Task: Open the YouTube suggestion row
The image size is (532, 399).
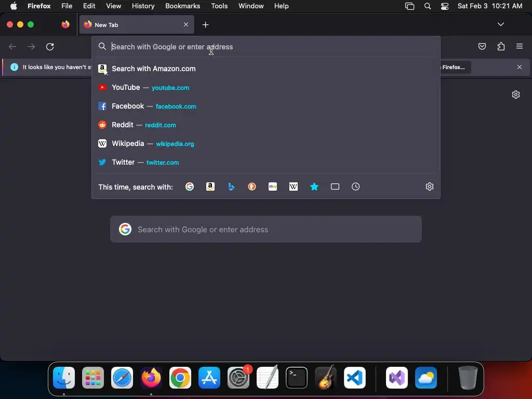Action: click(x=266, y=87)
